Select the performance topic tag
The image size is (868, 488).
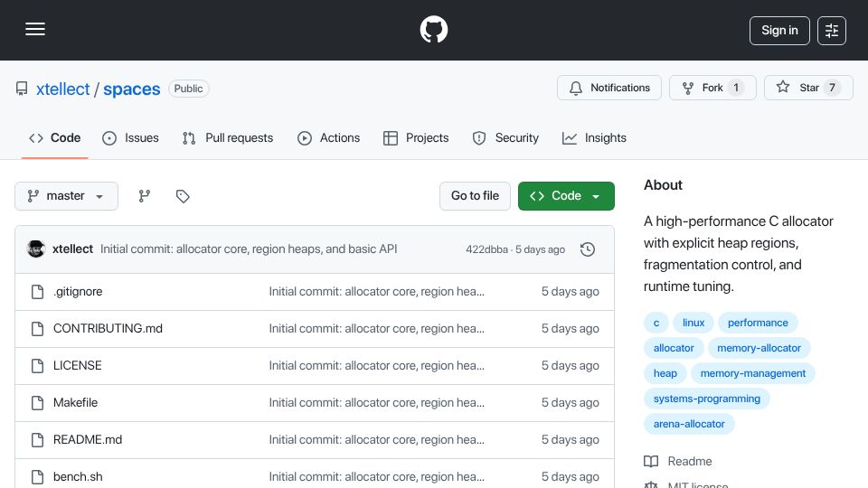758,323
